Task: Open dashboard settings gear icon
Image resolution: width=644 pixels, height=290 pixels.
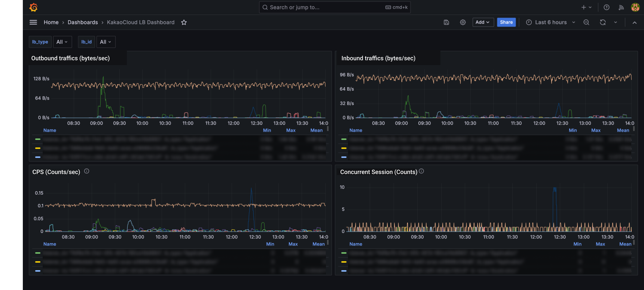Action: tap(463, 22)
